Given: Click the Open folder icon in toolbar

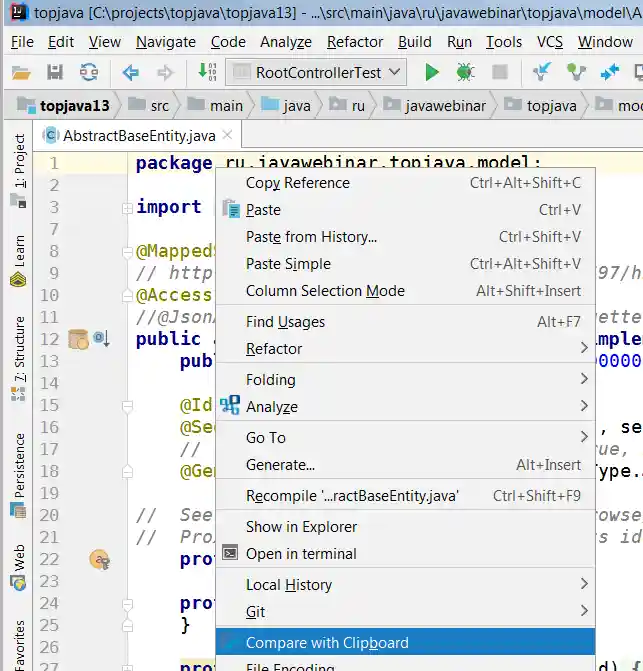Looking at the screenshot, I should (22, 72).
